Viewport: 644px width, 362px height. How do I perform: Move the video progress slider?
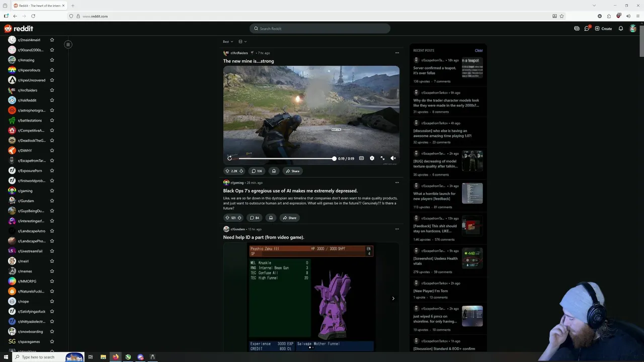point(334,158)
